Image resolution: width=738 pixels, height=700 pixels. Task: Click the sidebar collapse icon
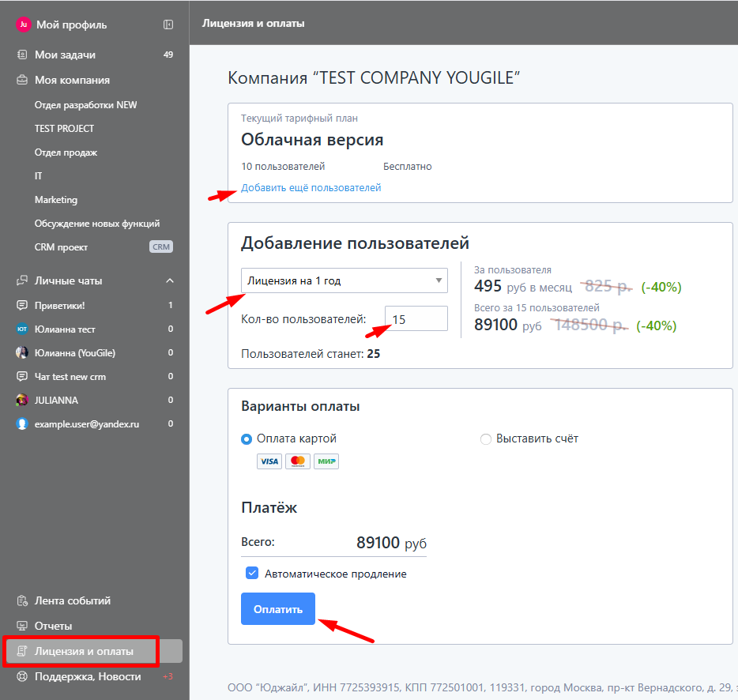tap(168, 24)
